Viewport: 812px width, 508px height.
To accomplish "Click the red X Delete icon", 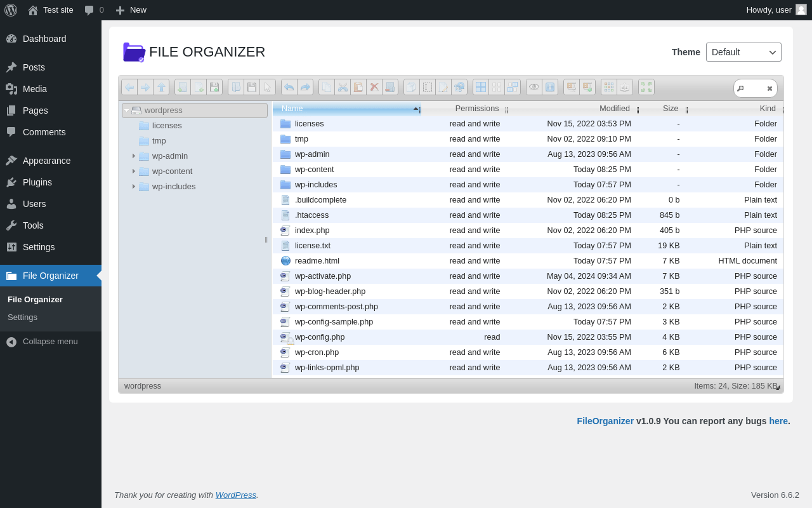I will 374,87.
